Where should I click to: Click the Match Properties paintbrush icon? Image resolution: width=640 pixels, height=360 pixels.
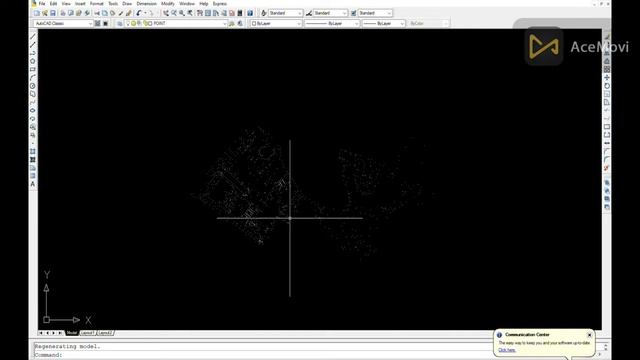pos(129,13)
